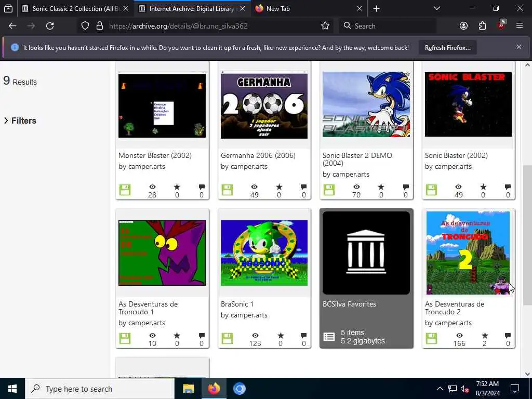Open the shield tracking protection icon
This screenshot has width=532, height=399.
(85, 26)
